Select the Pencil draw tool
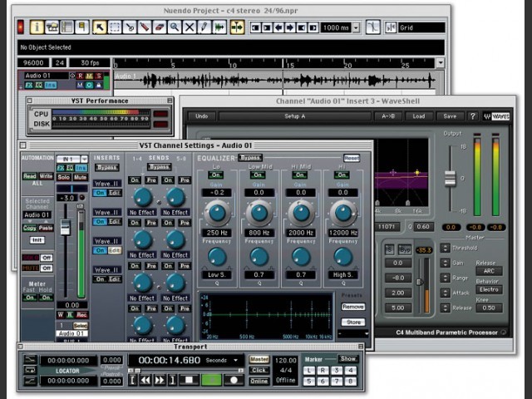 pyautogui.click(x=204, y=27)
